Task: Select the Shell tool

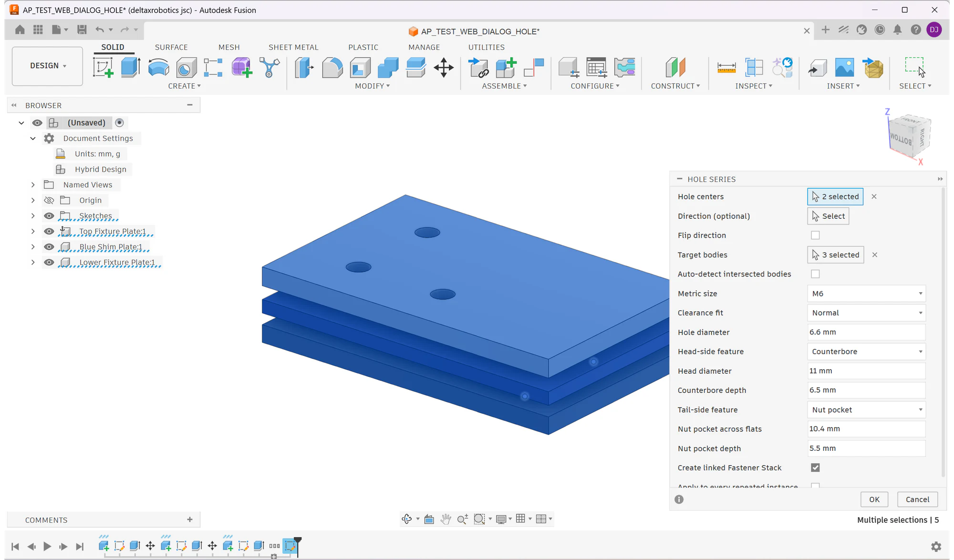Action: coord(360,67)
